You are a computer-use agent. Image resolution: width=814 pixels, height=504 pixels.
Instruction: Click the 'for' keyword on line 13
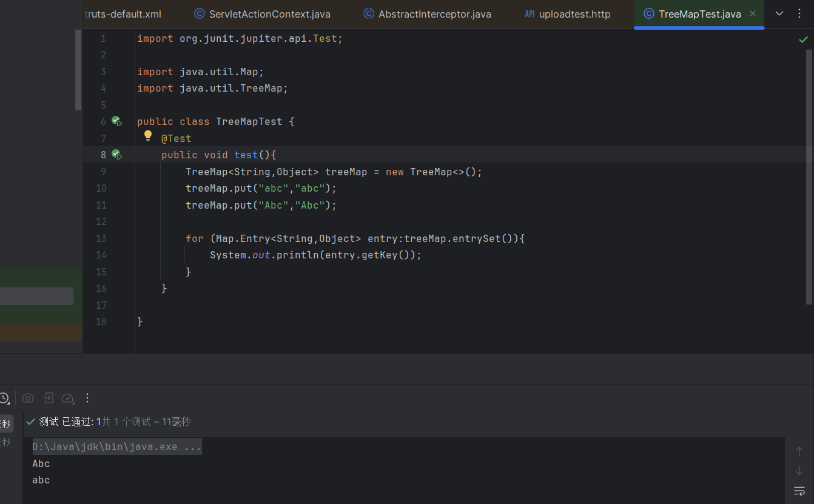tap(195, 238)
